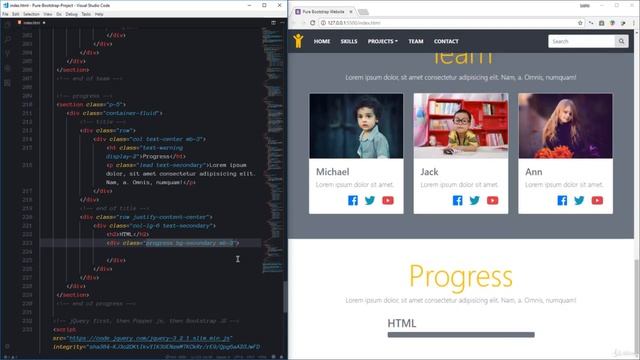Screen dimensions: 640x360
Task: Focus the website Search input field
Action: (x=582, y=41)
